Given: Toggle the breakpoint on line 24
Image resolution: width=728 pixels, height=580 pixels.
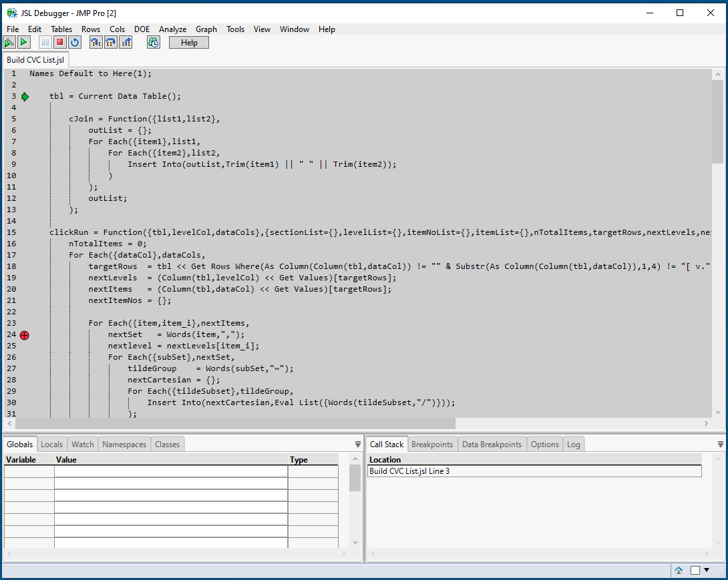Looking at the screenshot, I should coord(24,335).
